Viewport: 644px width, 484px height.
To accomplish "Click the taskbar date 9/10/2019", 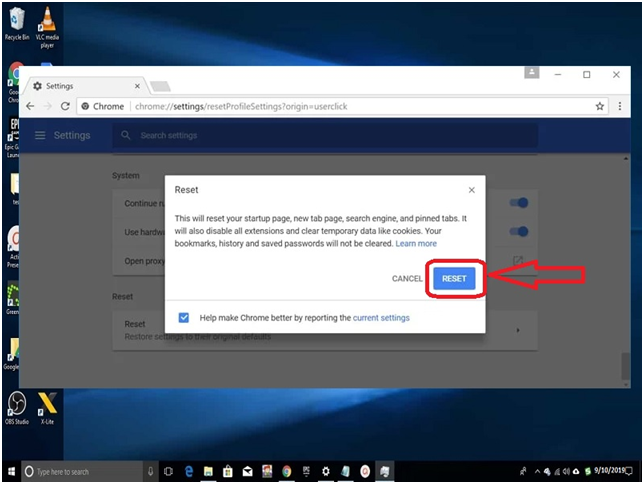I will [609, 470].
